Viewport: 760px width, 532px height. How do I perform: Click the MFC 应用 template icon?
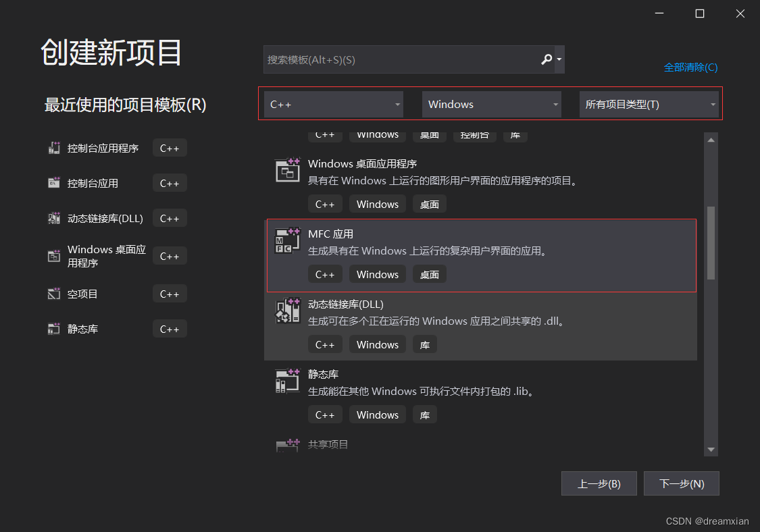(x=287, y=240)
